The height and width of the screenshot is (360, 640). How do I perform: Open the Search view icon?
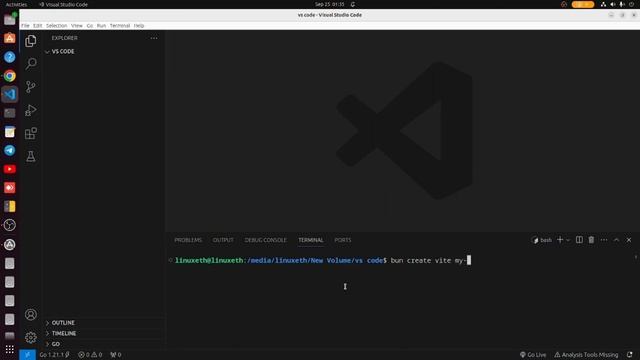click(x=31, y=64)
